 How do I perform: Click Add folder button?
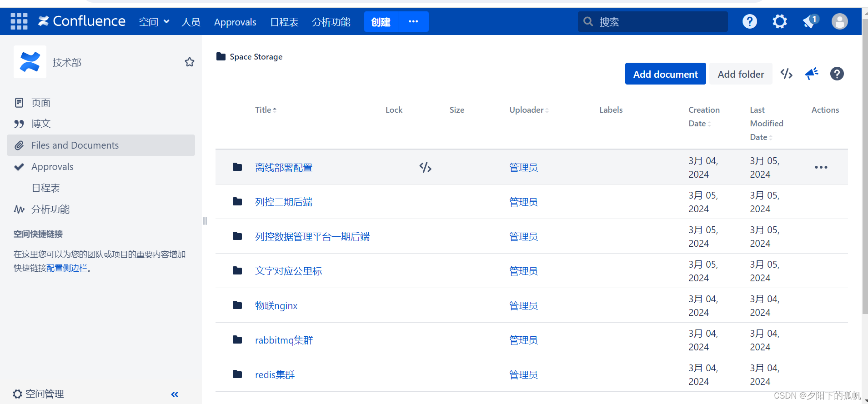[741, 74]
